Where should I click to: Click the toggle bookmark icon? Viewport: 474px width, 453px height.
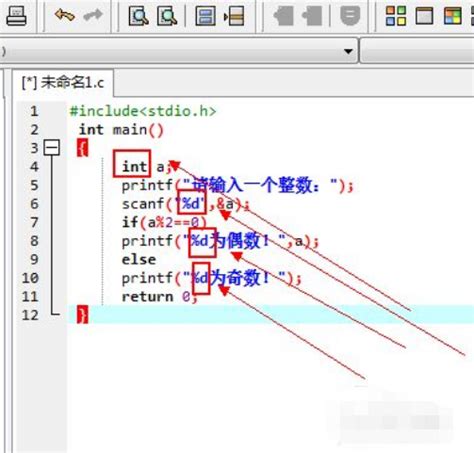[205, 16]
